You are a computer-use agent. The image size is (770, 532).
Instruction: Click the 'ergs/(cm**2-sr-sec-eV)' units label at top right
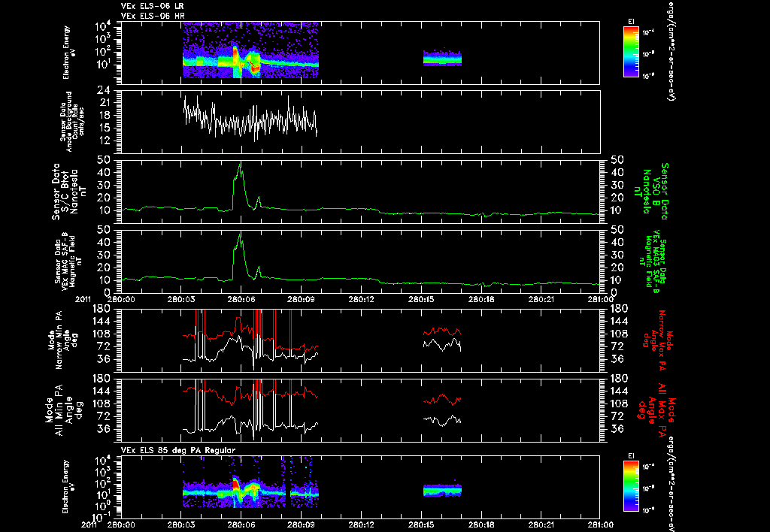tap(670, 51)
